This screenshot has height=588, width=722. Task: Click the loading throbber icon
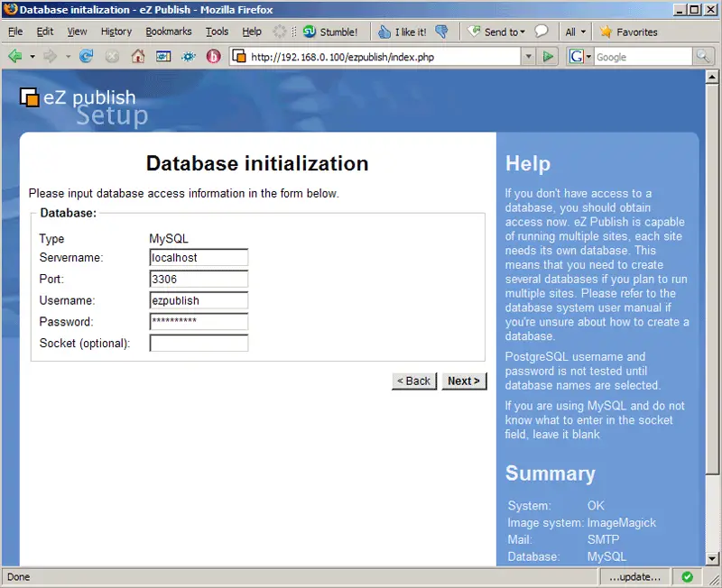tap(279, 32)
